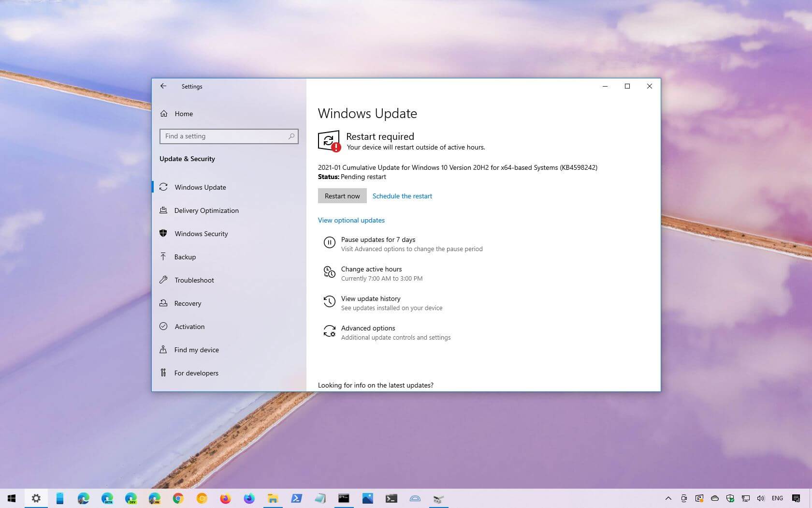Select Windows Security in the sidebar

tap(201, 234)
